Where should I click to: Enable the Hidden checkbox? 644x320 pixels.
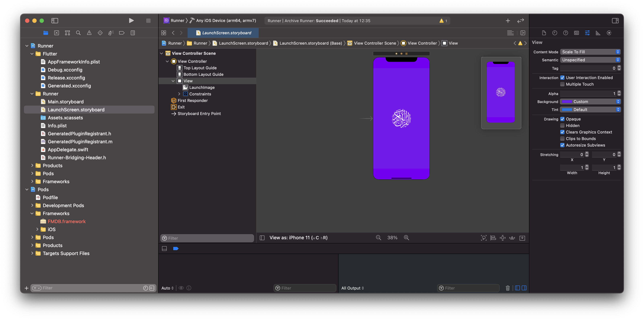(562, 126)
